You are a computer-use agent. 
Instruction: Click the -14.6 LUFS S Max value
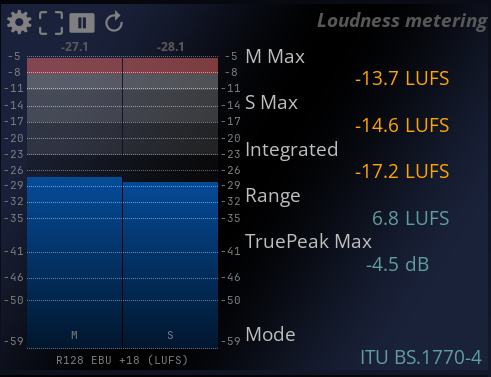coord(402,125)
